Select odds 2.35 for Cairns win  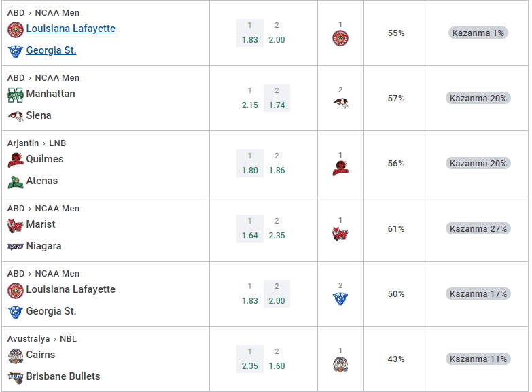250,359
